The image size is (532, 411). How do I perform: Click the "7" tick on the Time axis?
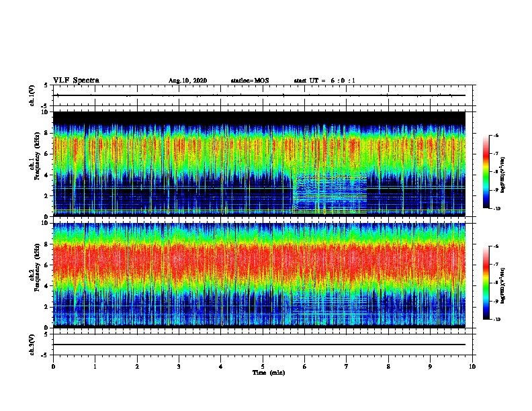pyautogui.click(x=347, y=367)
